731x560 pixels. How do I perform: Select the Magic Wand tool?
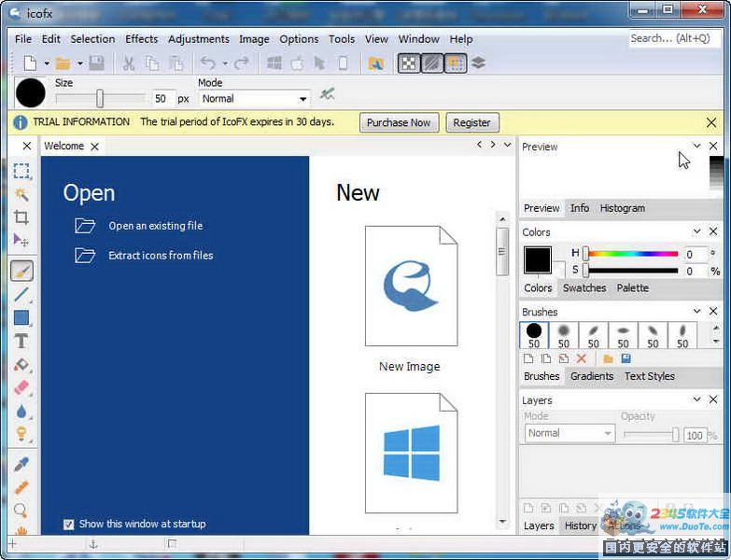click(x=21, y=194)
